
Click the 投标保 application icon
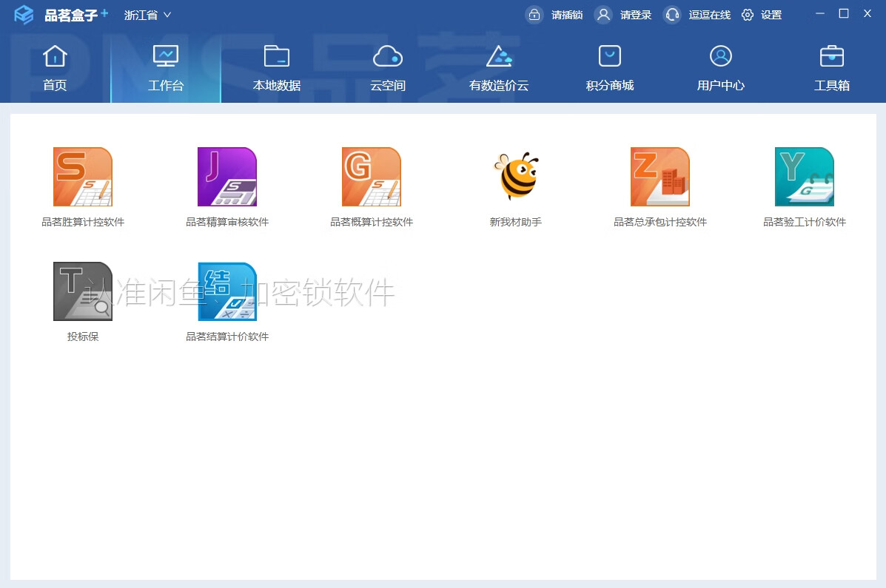[82, 291]
